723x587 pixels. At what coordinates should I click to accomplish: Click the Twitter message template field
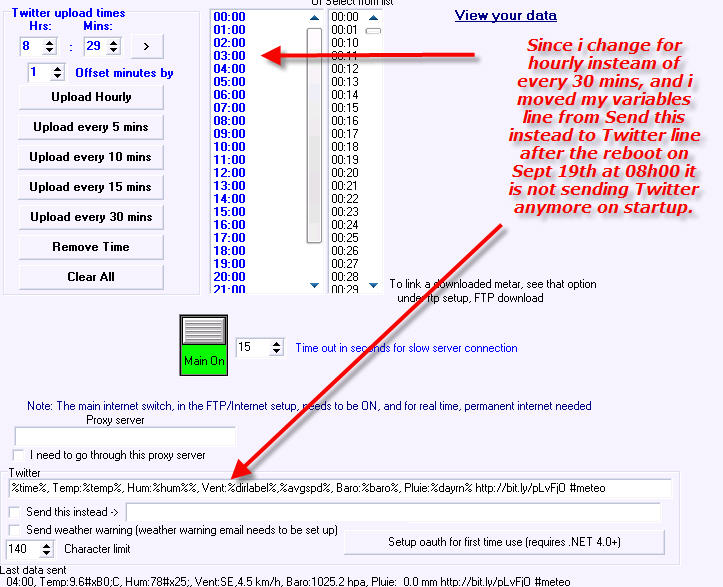point(340,488)
